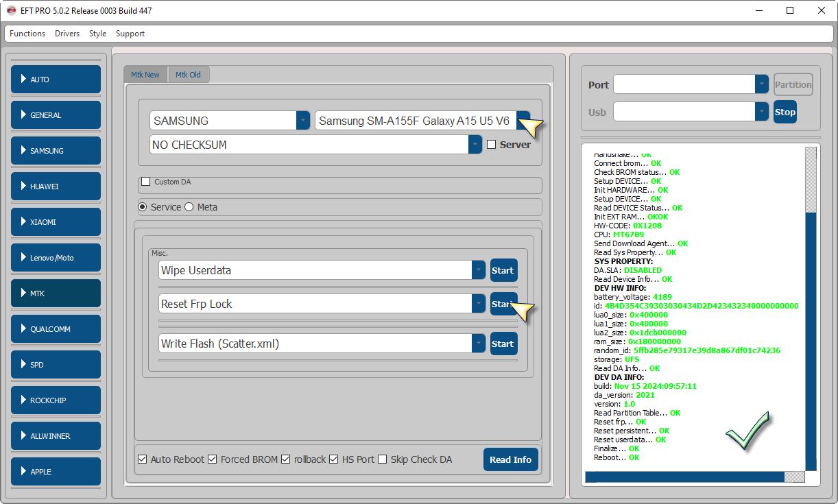Select the SAMSUNG sidebar button

click(x=56, y=151)
